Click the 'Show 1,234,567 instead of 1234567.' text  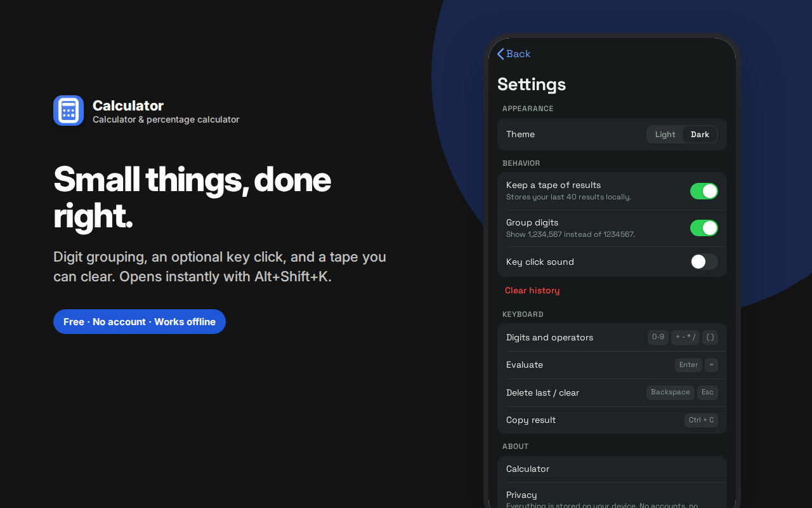pyautogui.click(x=570, y=234)
